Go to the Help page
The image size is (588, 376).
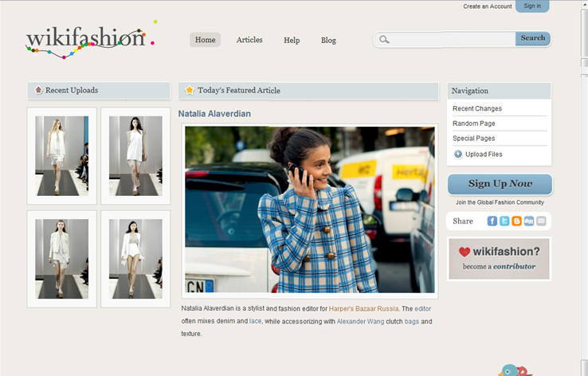[292, 40]
